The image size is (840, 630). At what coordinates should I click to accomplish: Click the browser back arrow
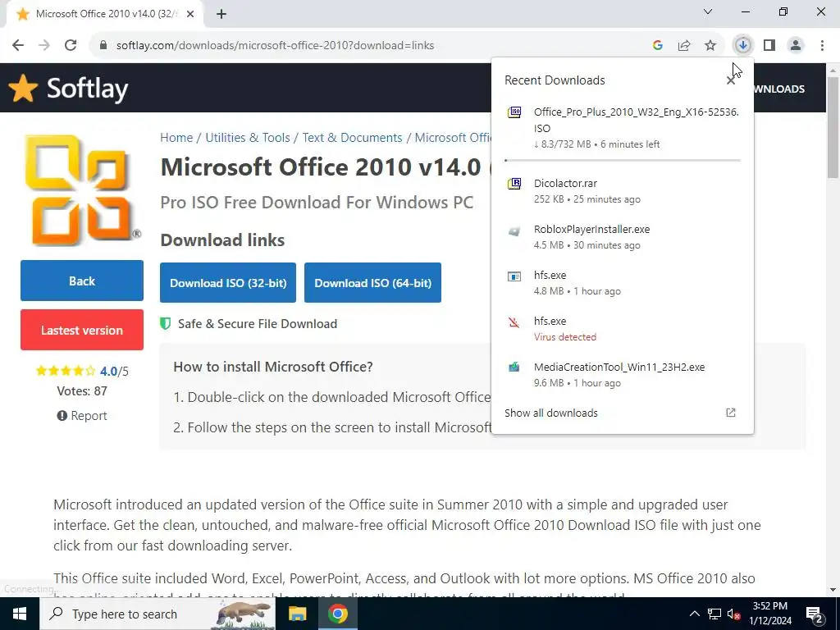click(x=18, y=46)
